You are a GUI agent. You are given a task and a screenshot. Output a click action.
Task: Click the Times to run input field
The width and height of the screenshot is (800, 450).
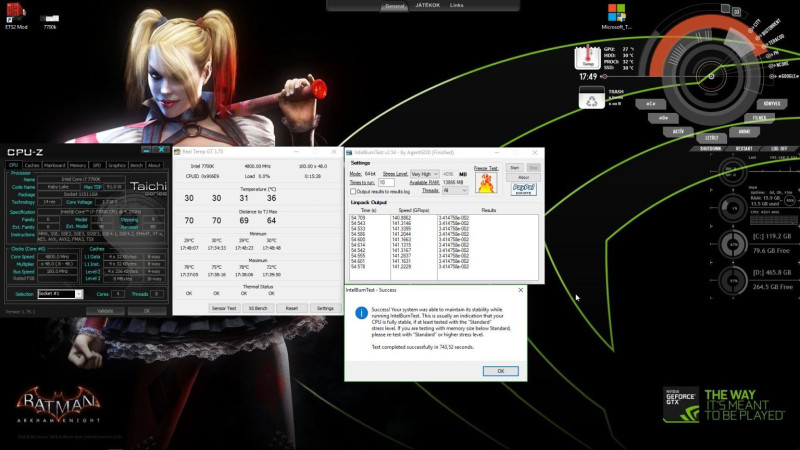point(386,183)
